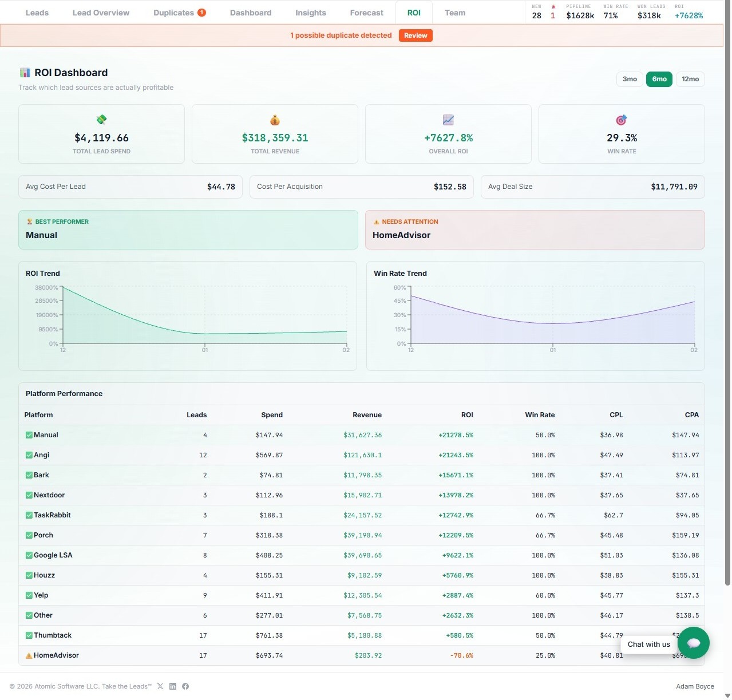Open the X (Twitter) icon in footer
732x700 pixels.
[160, 686]
